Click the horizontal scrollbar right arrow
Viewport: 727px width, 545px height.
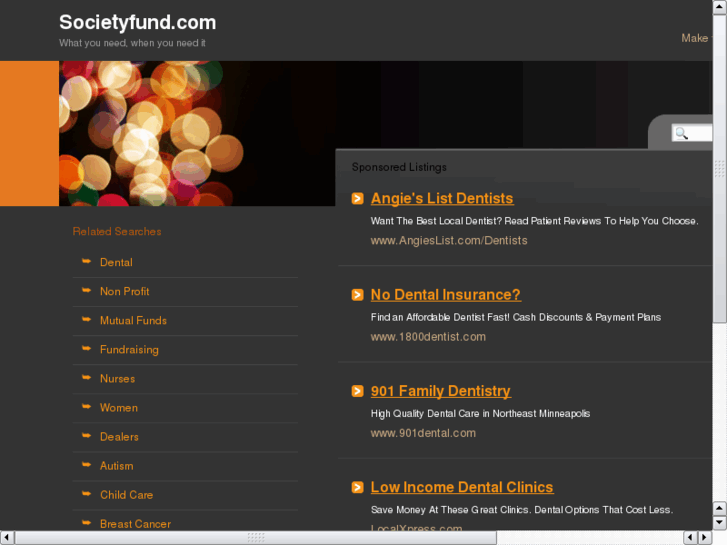(x=705, y=538)
